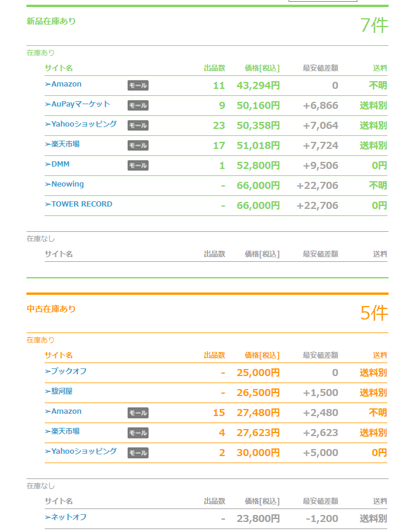Click モール badge beside Yahooショッピング 50,358円 row
This screenshot has height=532, width=415.
(138, 125)
